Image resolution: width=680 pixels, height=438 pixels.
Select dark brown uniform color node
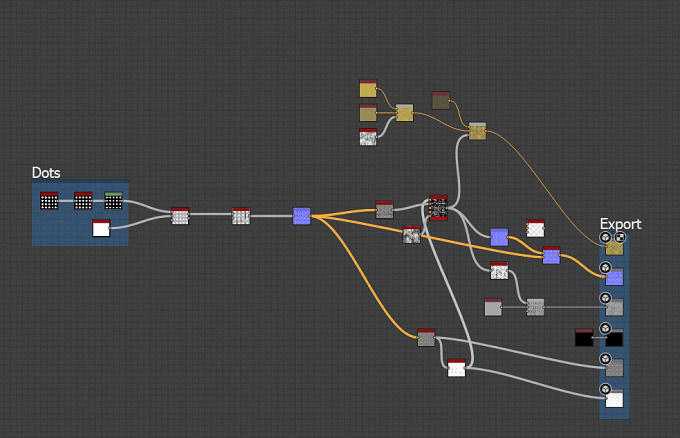(441, 101)
